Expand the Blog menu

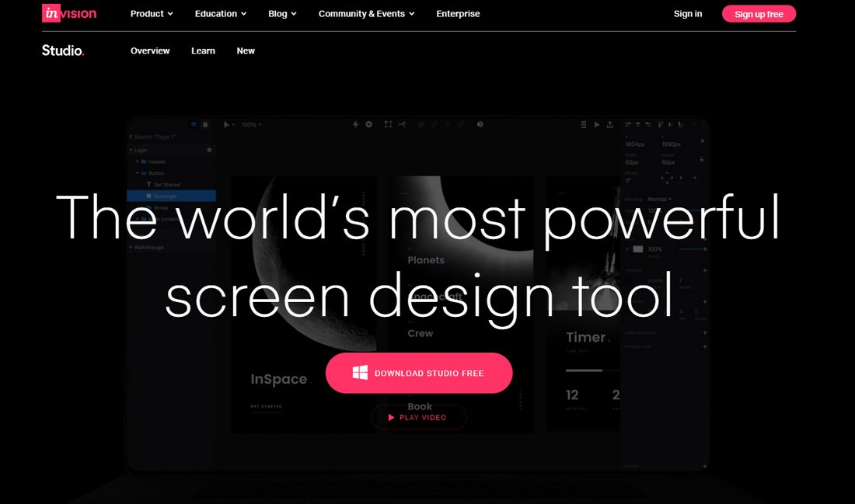[282, 14]
